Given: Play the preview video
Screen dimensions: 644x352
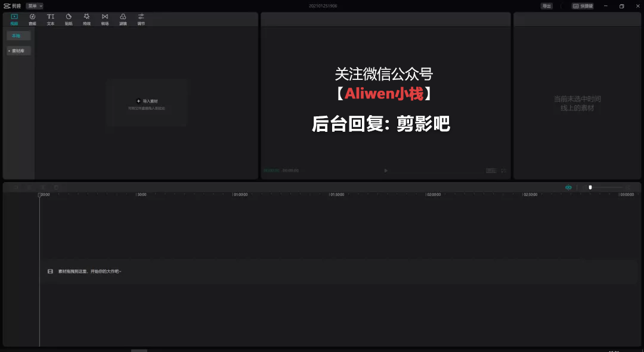Looking at the screenshot, I should 386,171.
